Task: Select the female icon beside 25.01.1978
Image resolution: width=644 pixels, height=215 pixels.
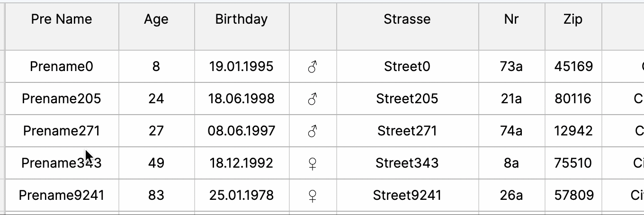Action: (313, 196)
